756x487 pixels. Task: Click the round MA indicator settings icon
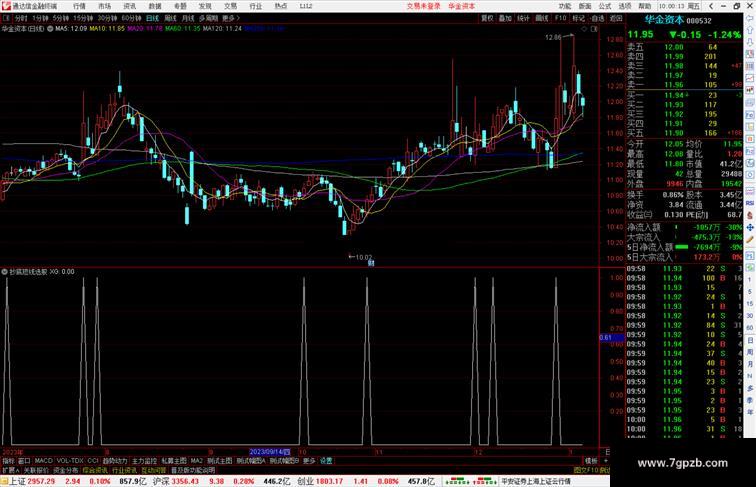tap(50, 29)
